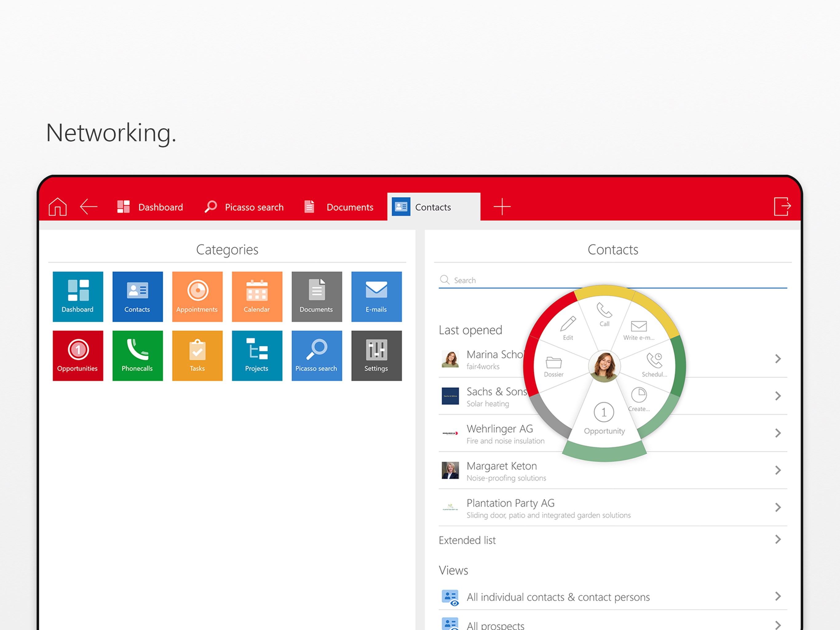The width and height of the screenshot is (840, 630).
Task: Add new tab with plus button
Action: (502, 207)
